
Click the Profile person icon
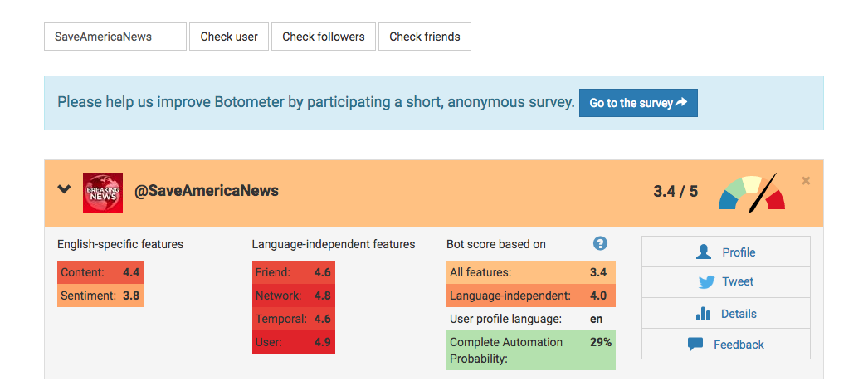(x=704, y=252)
